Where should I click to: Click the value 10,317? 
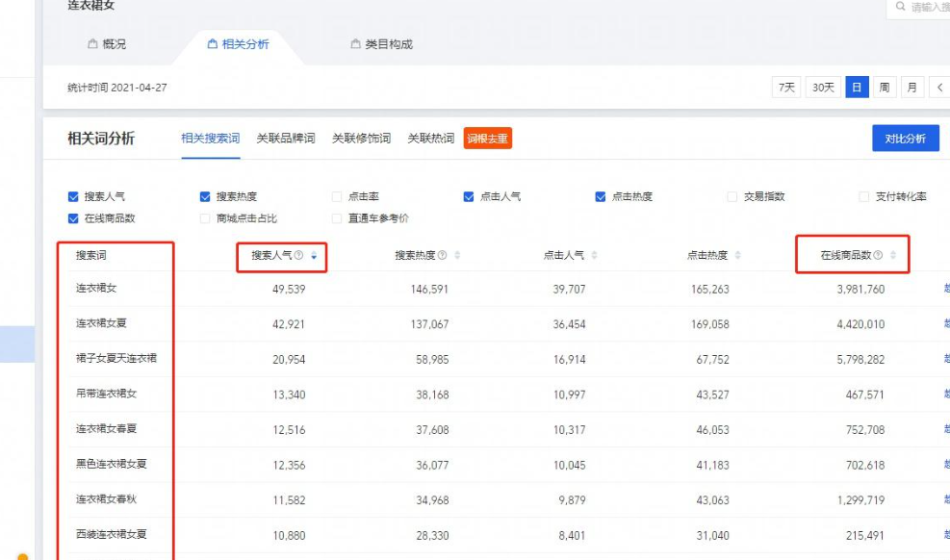click(570, 430)
